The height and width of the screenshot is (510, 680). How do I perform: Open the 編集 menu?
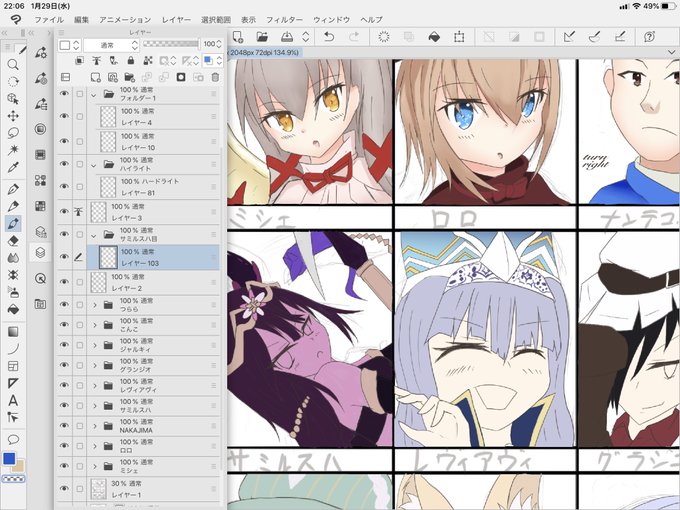(x=81, y=20)
